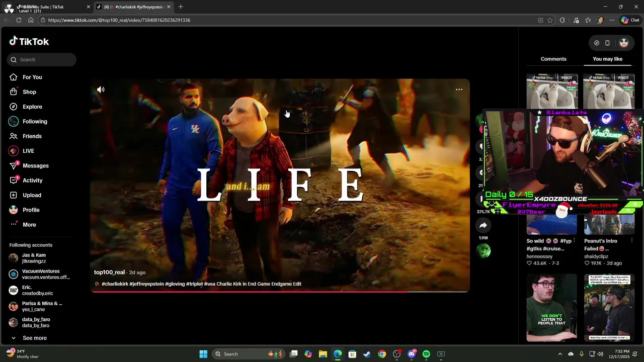Click the browser address bar URL

(119, 20)
